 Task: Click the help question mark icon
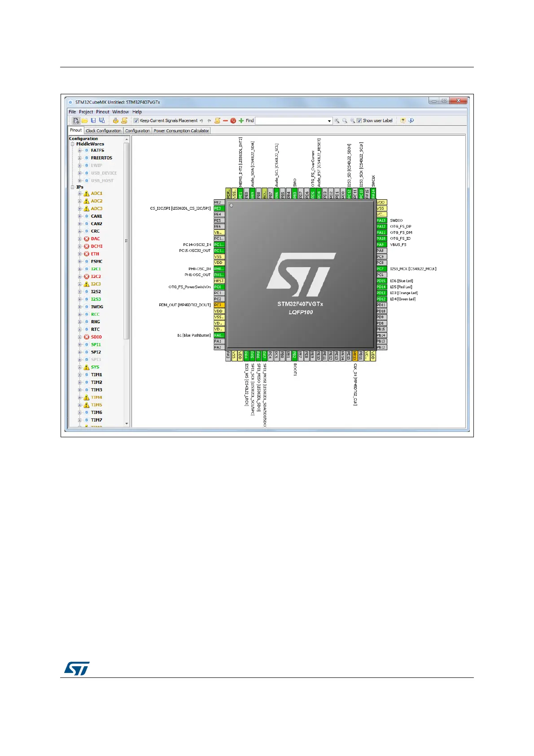(x=403, y=121)
